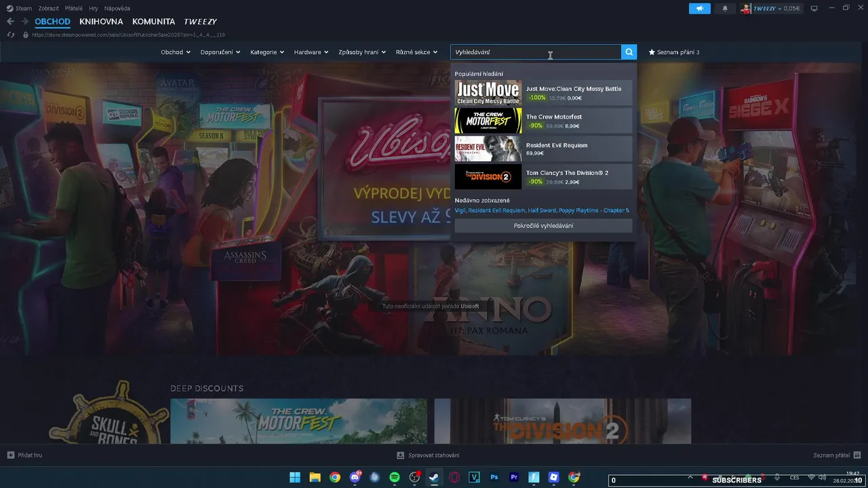Select The Crew Motorfest search result
This screenshot has width=868, height=488.
point(543,121)
